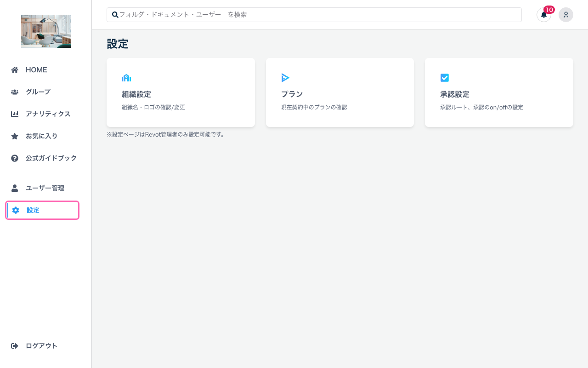Viewport: 588px width, 368px height.
Task: Open notifications via the bell icon
Action: coord(543,15)
